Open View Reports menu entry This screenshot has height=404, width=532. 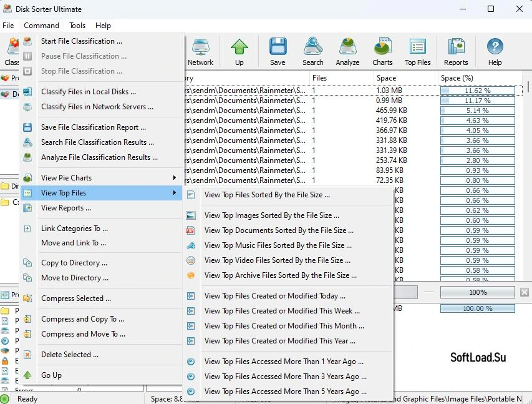coord(102,207)
